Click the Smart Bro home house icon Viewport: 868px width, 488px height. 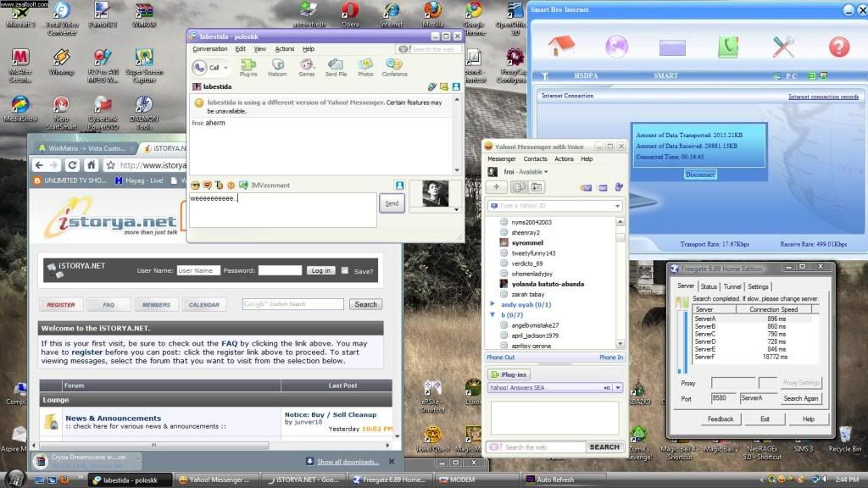[x=561, y=47]
